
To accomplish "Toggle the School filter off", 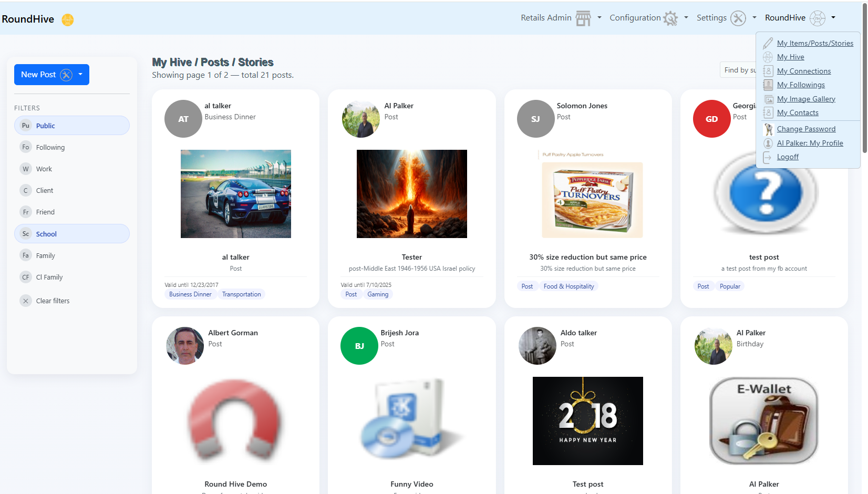I will click(72, 234).
